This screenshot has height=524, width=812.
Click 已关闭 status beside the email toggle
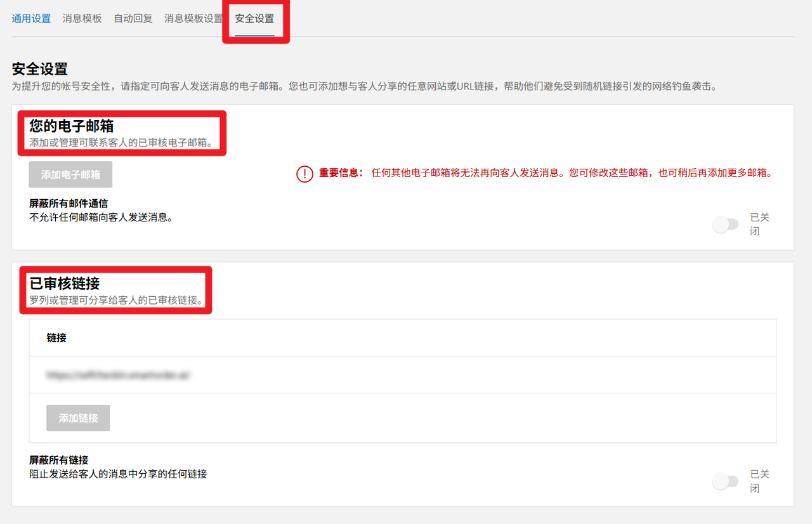[x=759, y=224]
